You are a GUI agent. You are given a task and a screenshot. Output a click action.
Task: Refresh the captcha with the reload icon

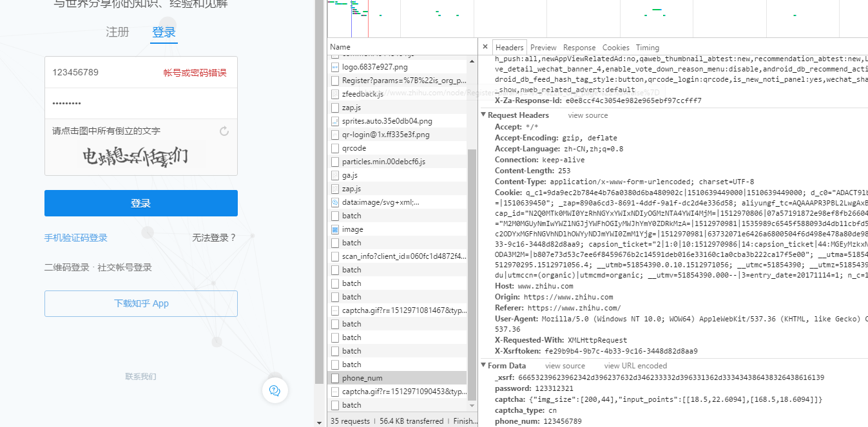click(224, 131)
